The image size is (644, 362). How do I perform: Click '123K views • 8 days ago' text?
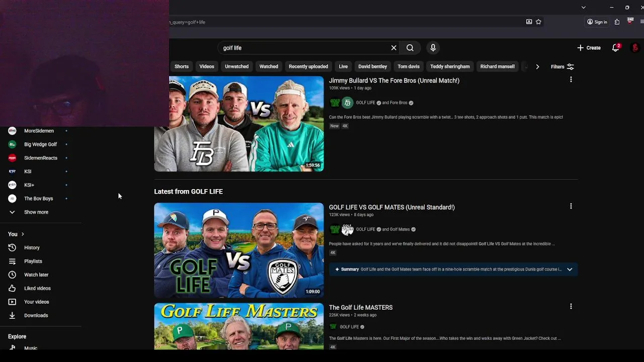pos(351,215)
